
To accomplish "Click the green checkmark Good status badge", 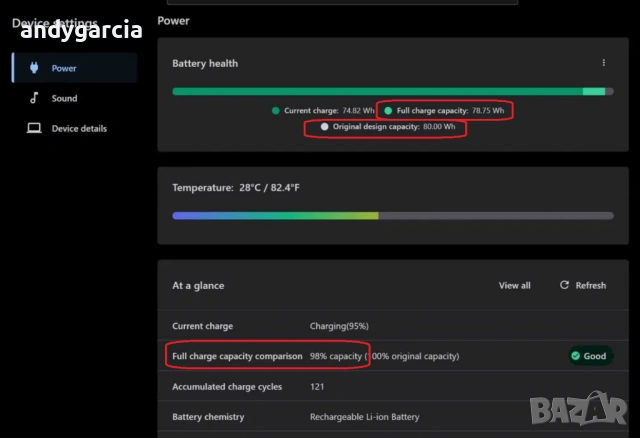I will (589, 356).
